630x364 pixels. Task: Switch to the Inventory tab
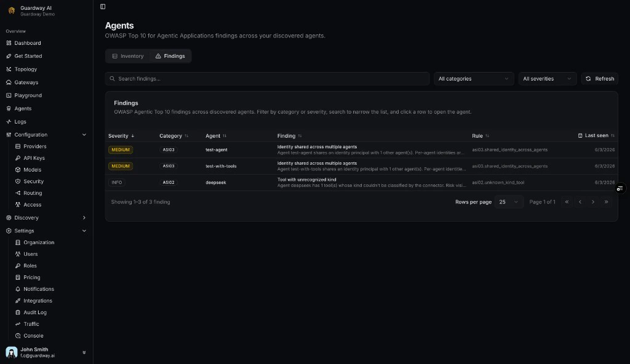128,56
